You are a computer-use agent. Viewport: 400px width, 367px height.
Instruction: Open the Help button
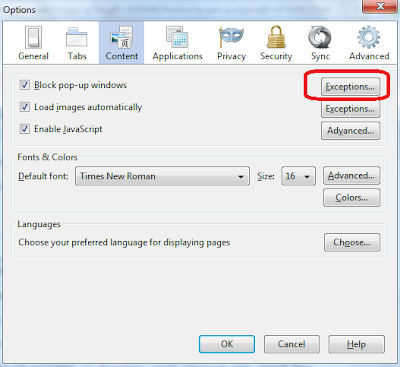356,344
